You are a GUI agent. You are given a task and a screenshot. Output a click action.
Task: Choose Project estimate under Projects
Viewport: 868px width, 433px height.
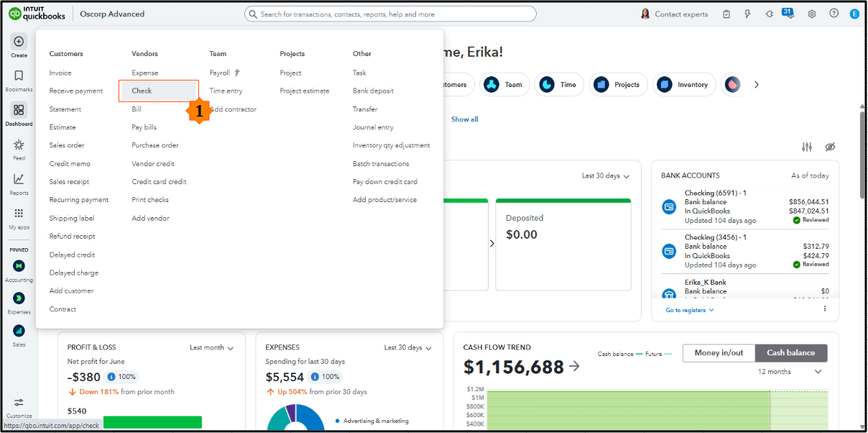point(305,91)
